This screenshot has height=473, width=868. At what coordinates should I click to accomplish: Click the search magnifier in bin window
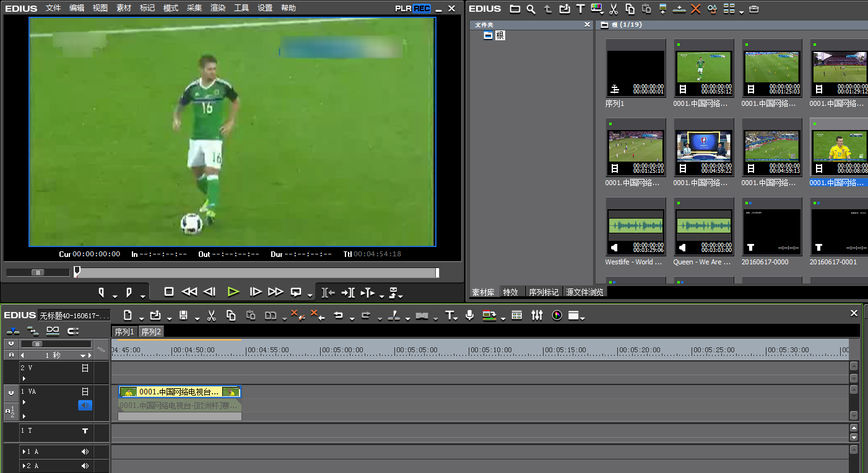click(531, 9)
